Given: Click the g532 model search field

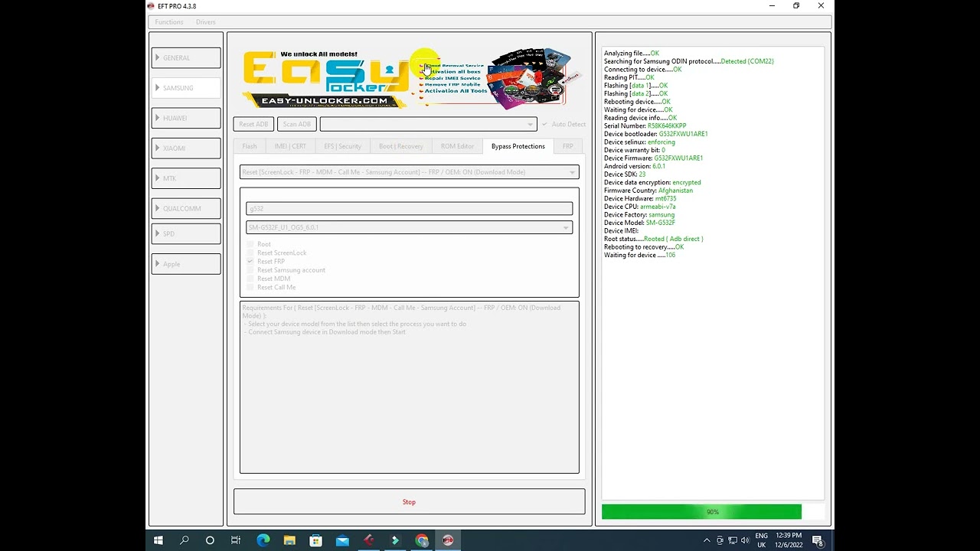Looking at the screenshot, I should click(410, 208).
